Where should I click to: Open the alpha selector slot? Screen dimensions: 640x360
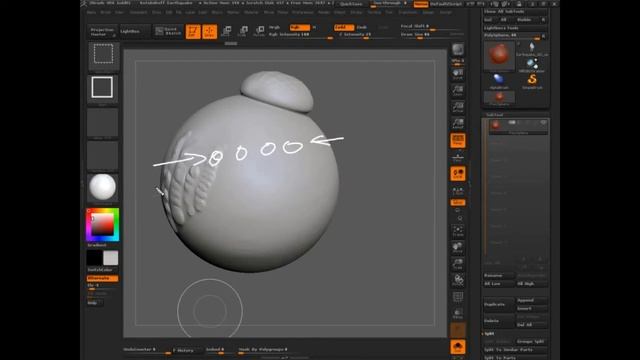(102, 122)
